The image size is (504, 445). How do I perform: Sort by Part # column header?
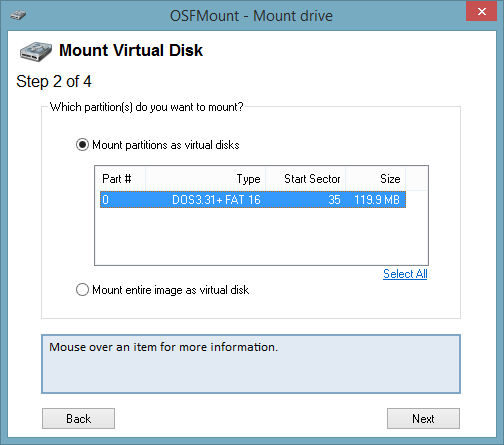coord(120,179)
